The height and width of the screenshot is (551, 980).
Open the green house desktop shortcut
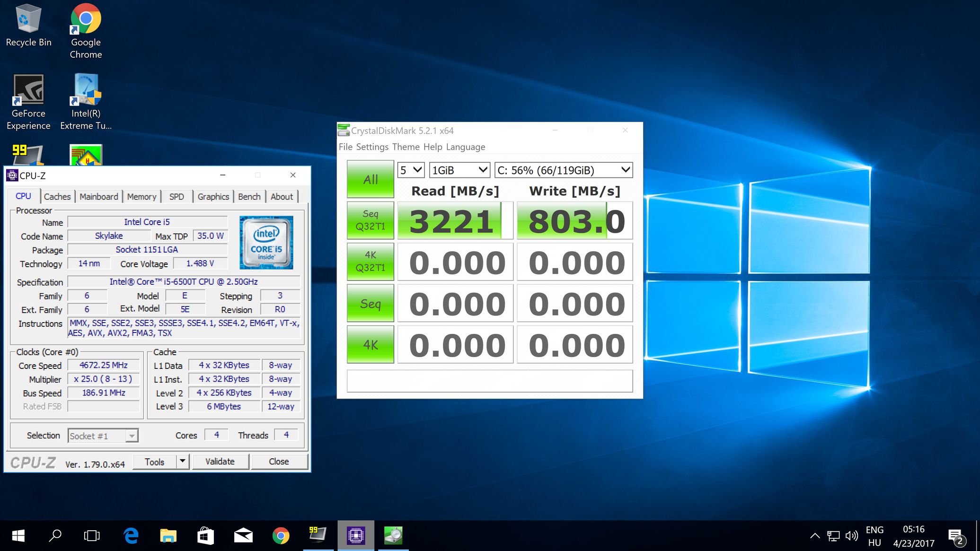point(86,155)
